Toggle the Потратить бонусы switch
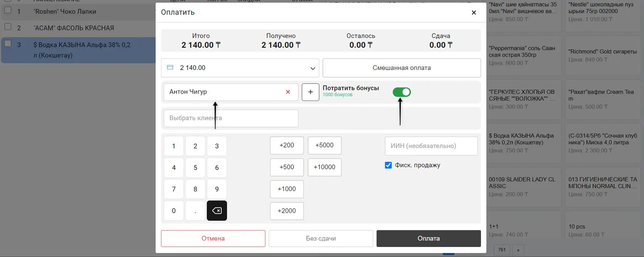This screenshot has width=644, height=257. (x=402, y=92)
